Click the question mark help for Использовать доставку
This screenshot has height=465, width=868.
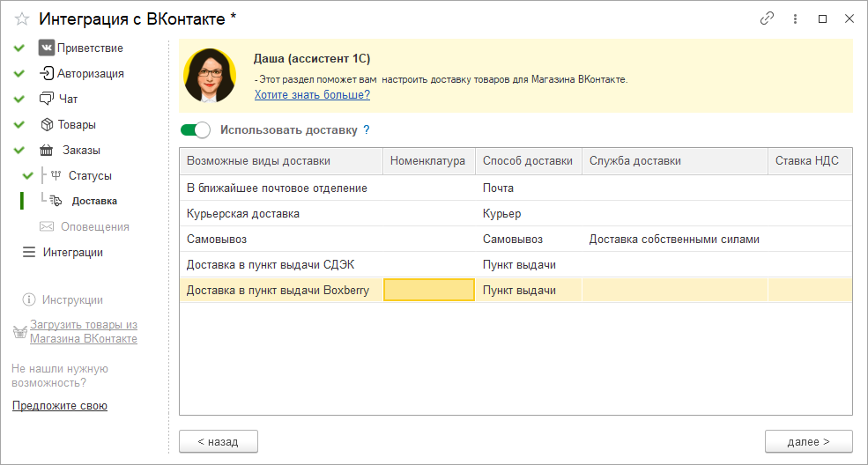(x=367, y=130)
